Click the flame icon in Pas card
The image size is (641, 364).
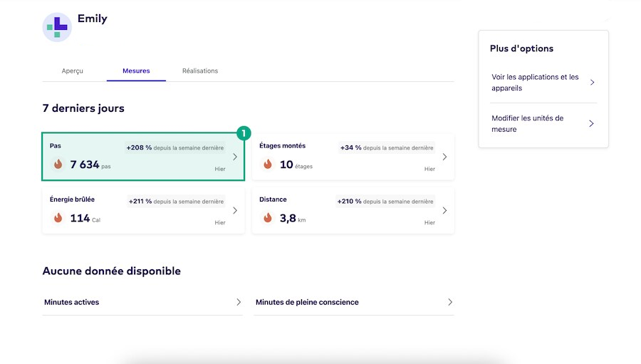pyautogui.click(x=58, y=164)
